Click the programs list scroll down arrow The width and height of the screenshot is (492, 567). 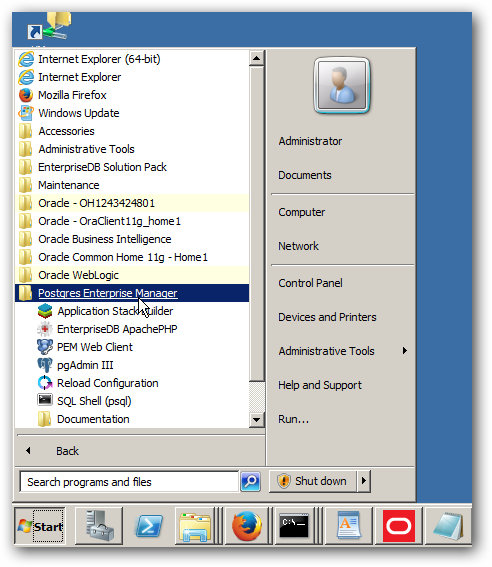coord(256,420)
